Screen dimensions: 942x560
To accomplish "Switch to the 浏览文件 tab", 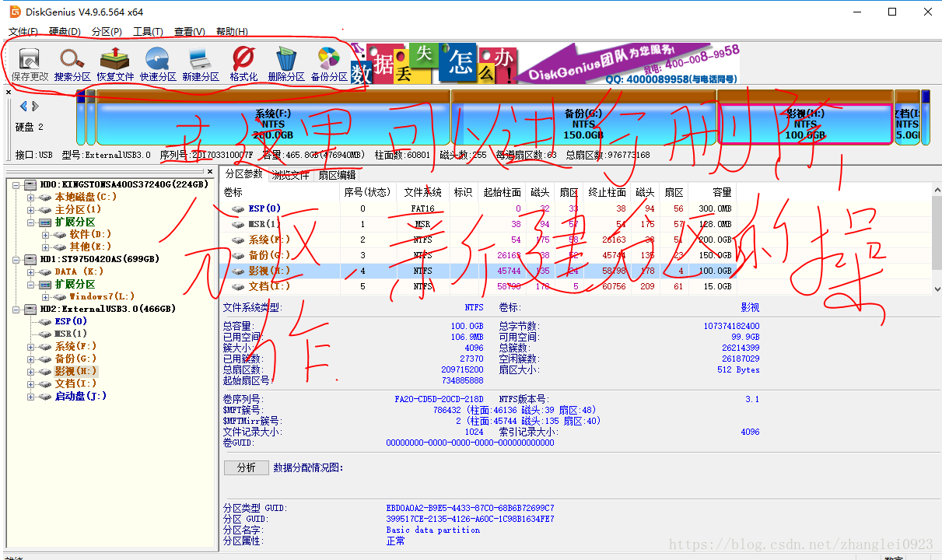I will [290, 175].
